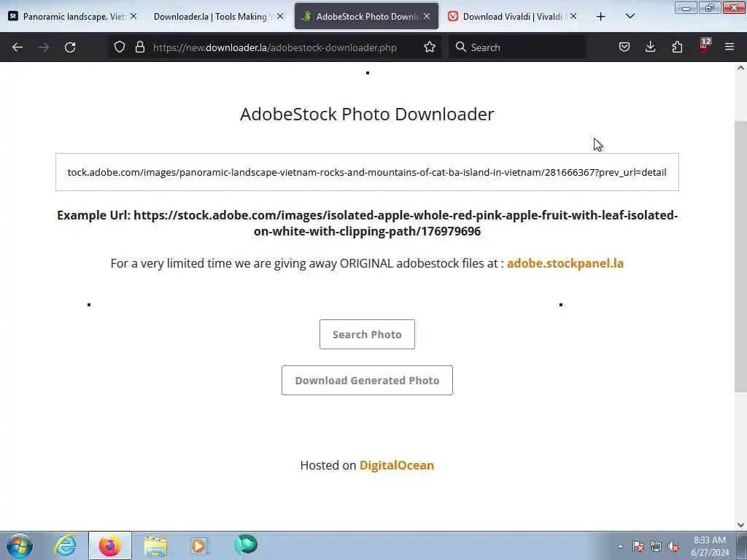Screen dimensions: 747x560
Task: Click the address bar URL
Action: point(275,47)
